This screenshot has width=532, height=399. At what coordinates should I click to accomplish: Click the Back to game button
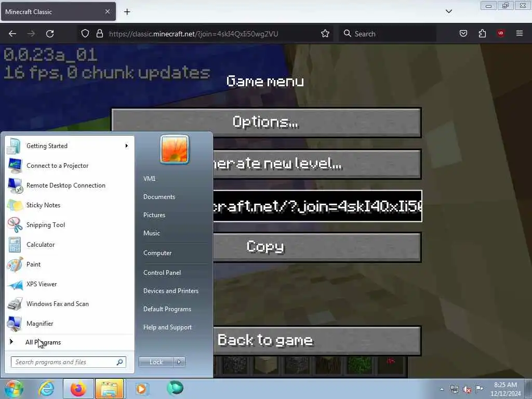point(317,341)
